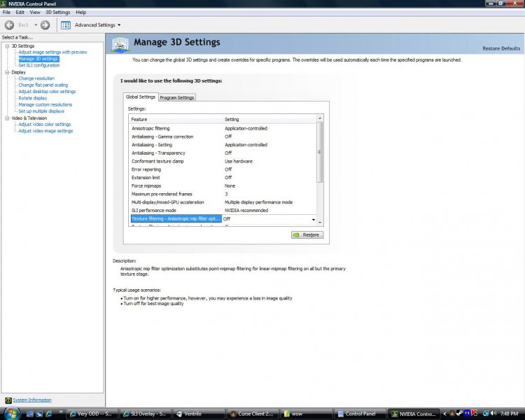
Task: Click the Forward arrow icon
Action: pos(45,24)
